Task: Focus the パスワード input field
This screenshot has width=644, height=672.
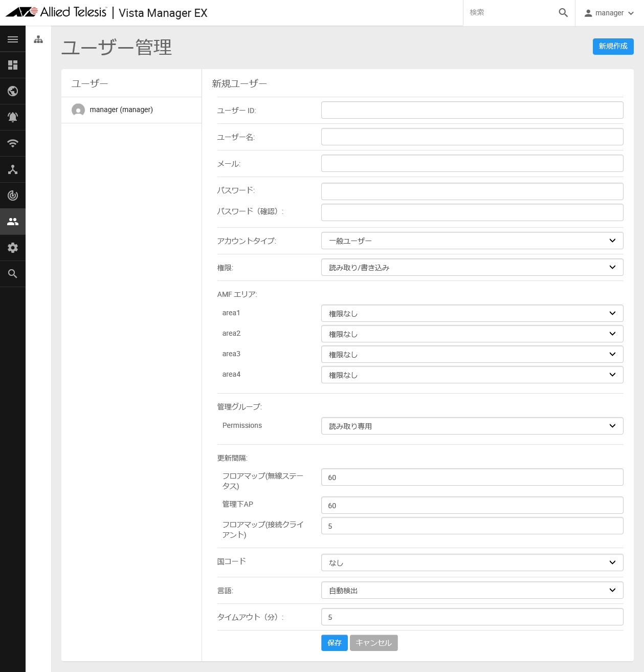Action: coord(472,191)
